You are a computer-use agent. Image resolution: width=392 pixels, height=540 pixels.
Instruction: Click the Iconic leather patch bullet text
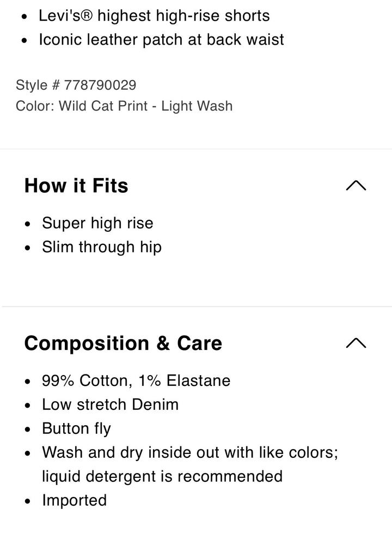(161, 40)
